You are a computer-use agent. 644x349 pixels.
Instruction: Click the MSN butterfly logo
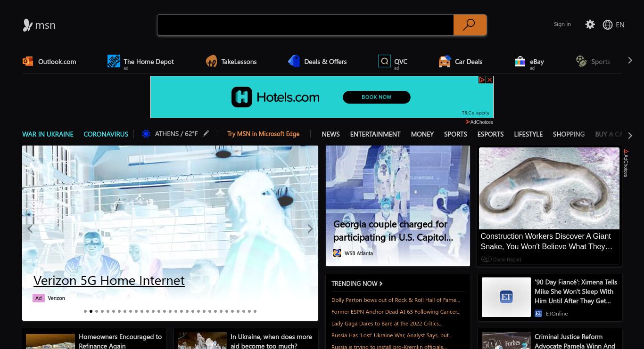point(28,25)
